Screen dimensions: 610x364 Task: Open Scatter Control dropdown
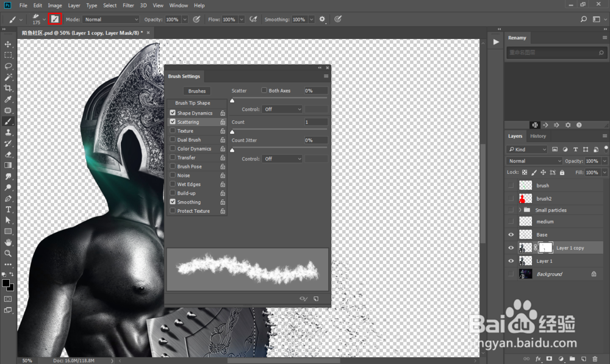[282, 109]
